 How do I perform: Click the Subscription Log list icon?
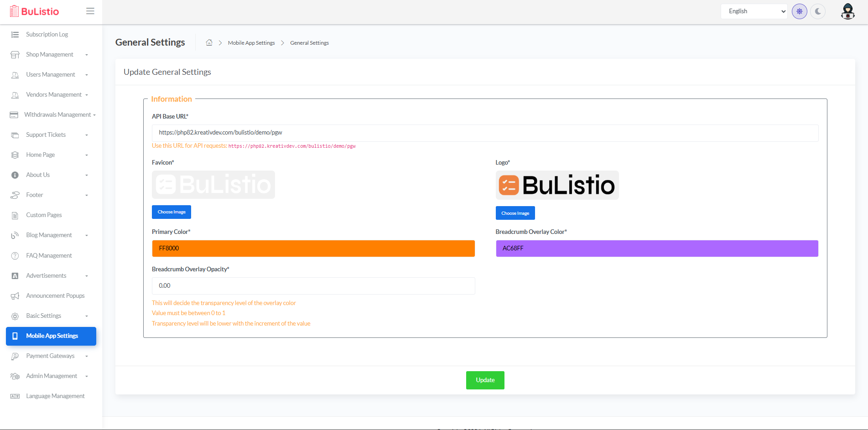pos(15,35)
